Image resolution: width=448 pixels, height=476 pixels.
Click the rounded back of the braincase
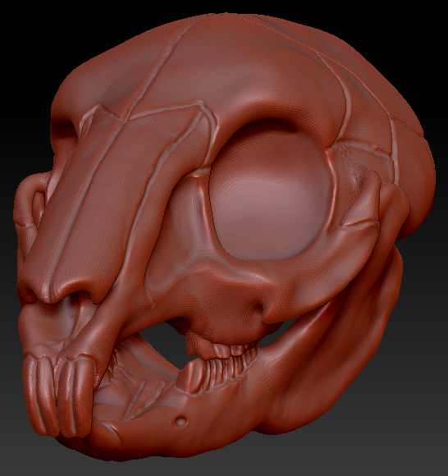point(416,170)
